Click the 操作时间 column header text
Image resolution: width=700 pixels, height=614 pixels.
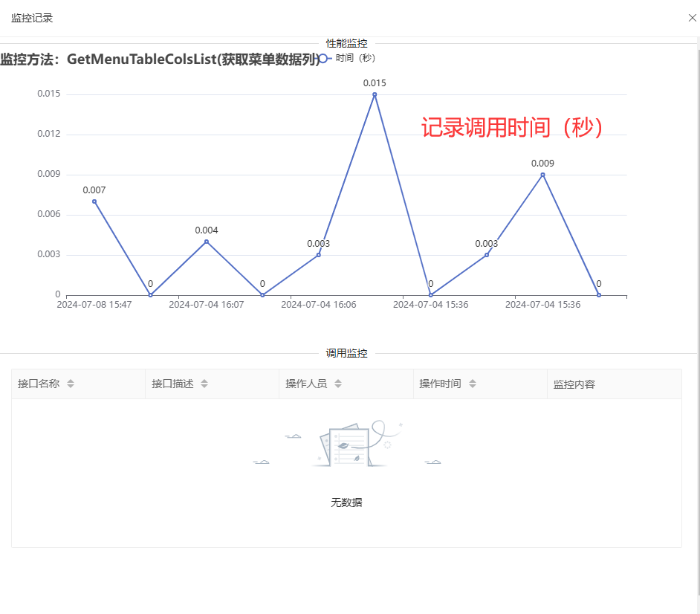click(x=440, y=384)
